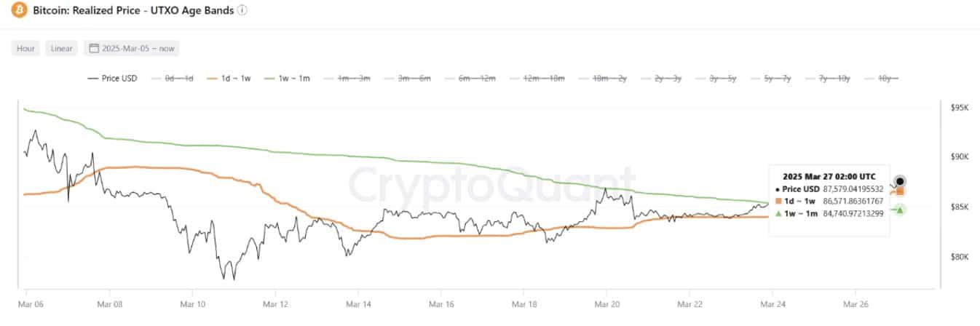This screenshot has width=980, height=326.
Task: Open the 2025-Mar-05 ~ now date range picker
Action: tap(132, 49)
